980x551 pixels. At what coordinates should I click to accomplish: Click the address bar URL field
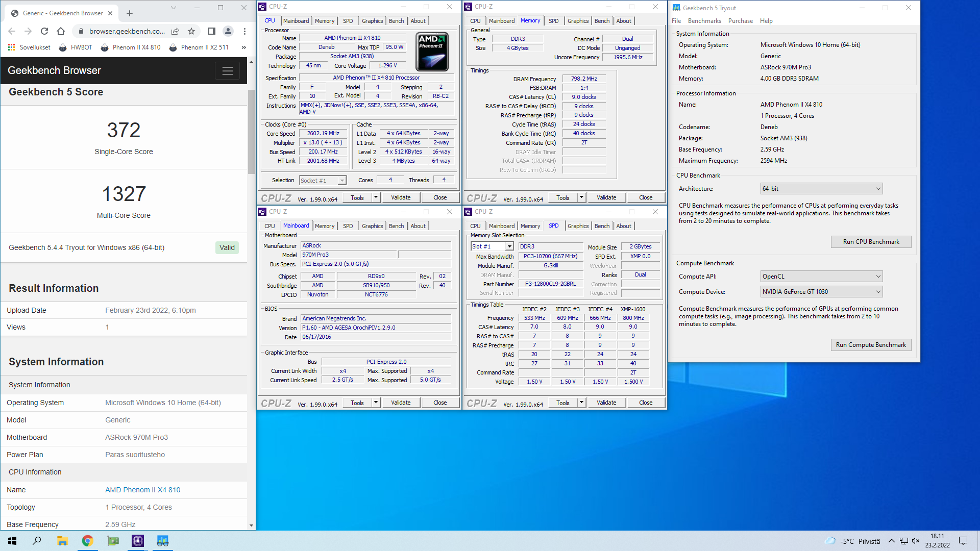(127, 31)
